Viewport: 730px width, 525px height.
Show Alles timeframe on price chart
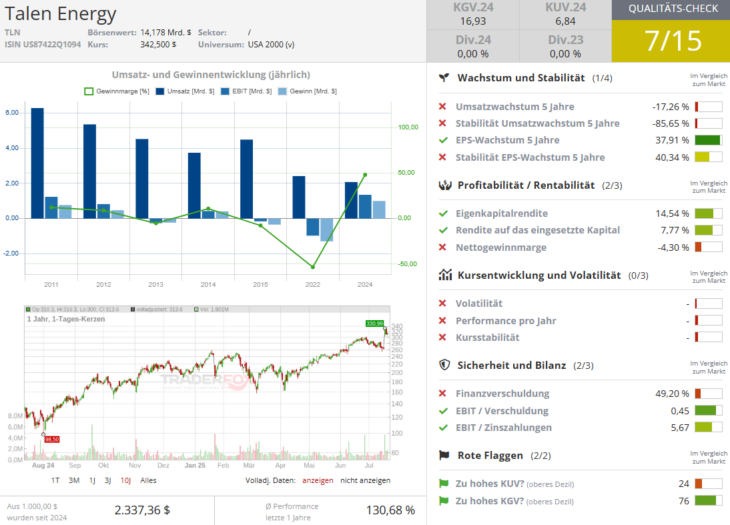tap(149, 480)
